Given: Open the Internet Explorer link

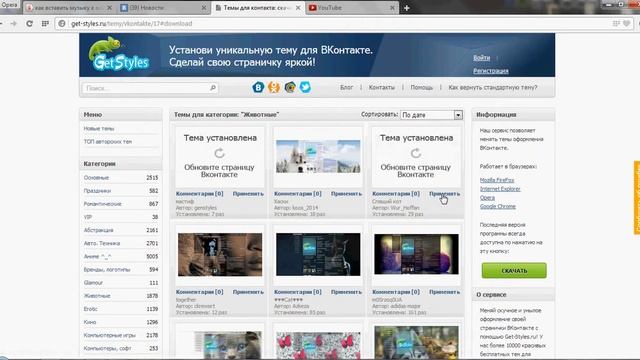Looking at the screenshot, I should click(x=500, y=189).
